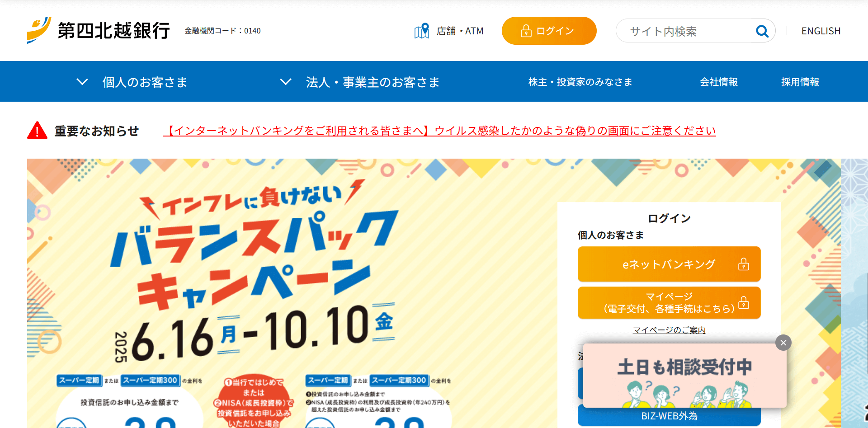Open 個人のお客さま menu

(145, 82)
